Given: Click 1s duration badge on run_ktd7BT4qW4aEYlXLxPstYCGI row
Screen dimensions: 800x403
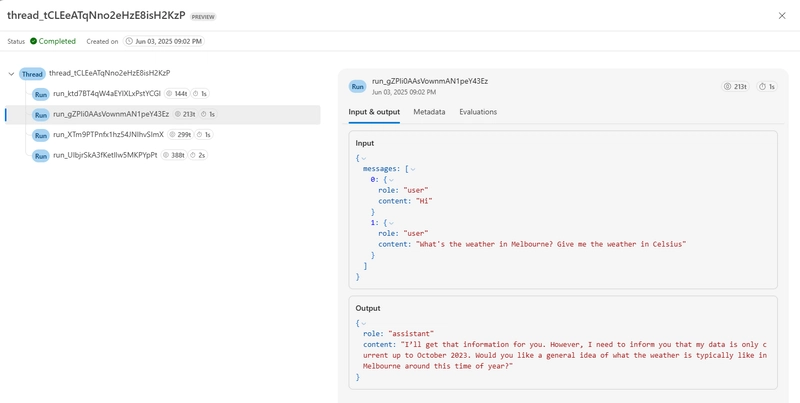Looking at the screenshot, I should tap(201, 94).
